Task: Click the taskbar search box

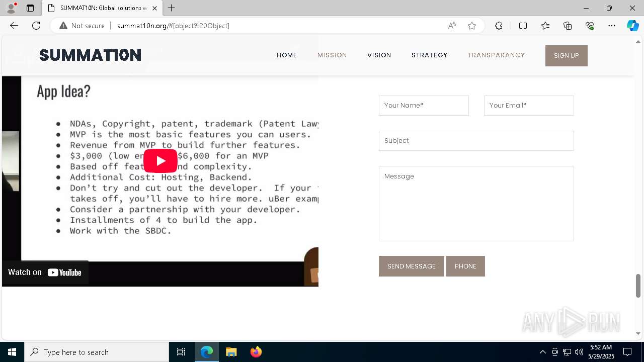Action: pyautogui.click(x=97, y=352)
